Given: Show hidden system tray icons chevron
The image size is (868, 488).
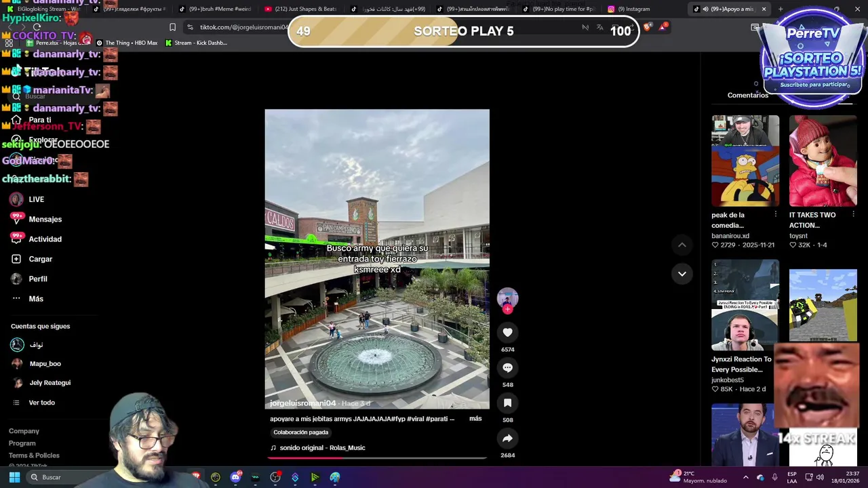Looking at the screenshot, I should [x=745, y=477].
